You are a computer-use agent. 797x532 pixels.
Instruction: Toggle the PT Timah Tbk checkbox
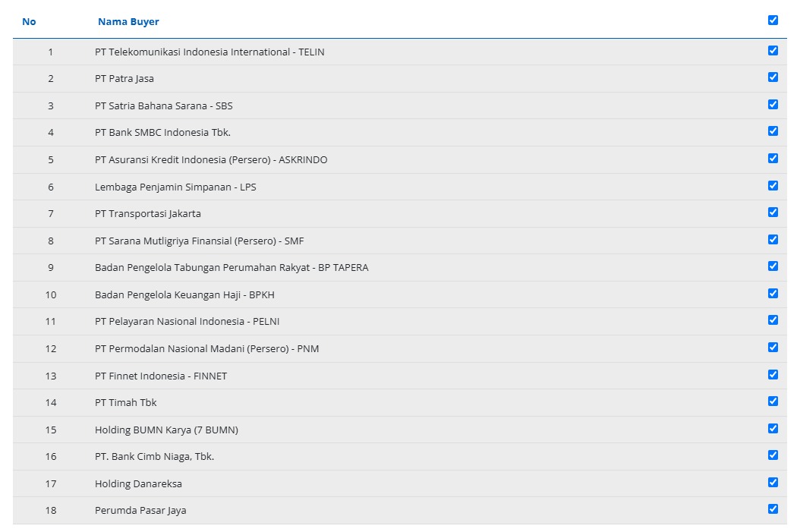pyautogui.click(x=773, y=401)
